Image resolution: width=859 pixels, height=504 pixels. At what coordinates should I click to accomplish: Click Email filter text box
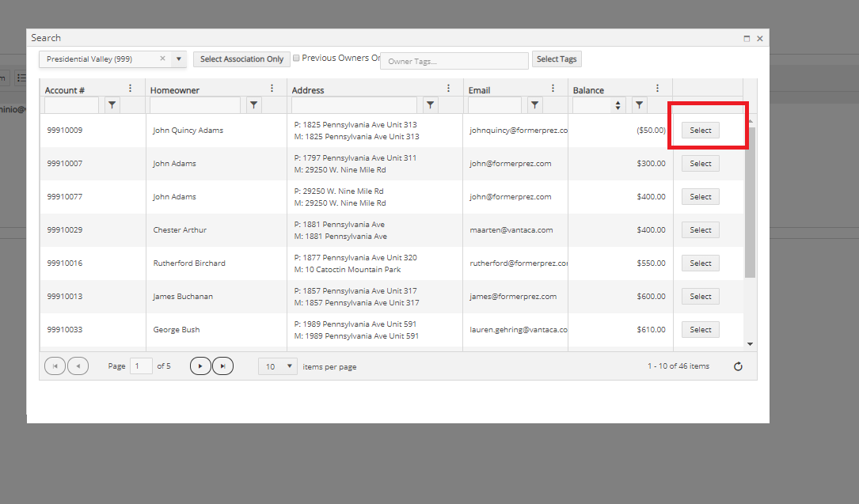tap(495, 105)
